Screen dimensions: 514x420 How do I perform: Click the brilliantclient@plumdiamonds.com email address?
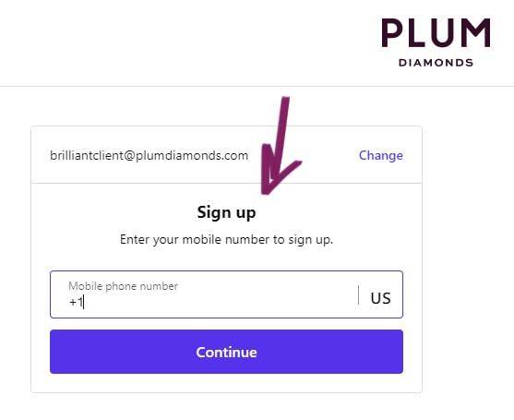coord(149,155)
